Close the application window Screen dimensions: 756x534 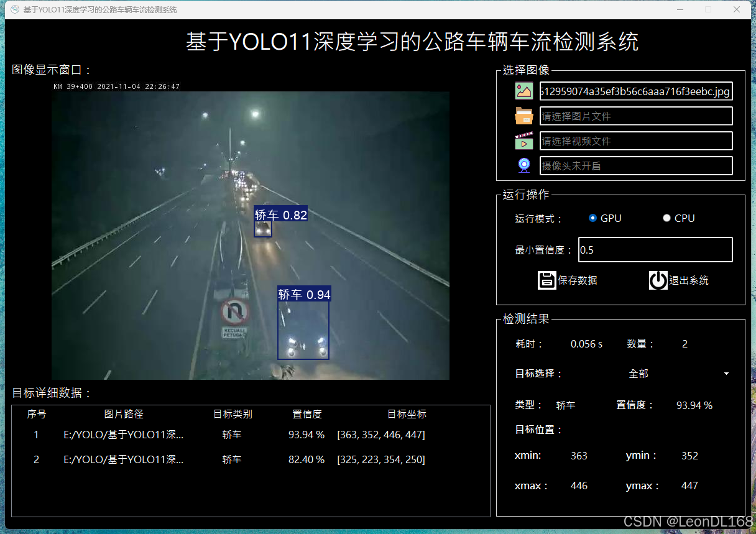click(737, 9)
